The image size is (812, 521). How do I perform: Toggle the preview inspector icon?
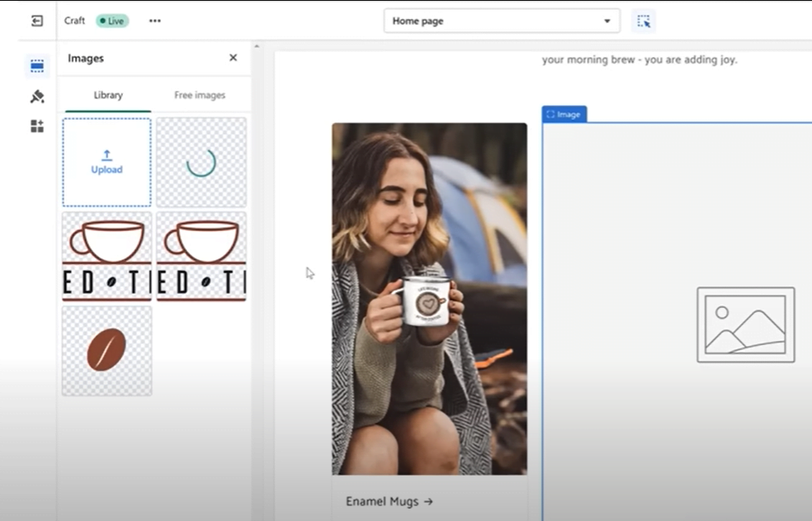[644, 21]
